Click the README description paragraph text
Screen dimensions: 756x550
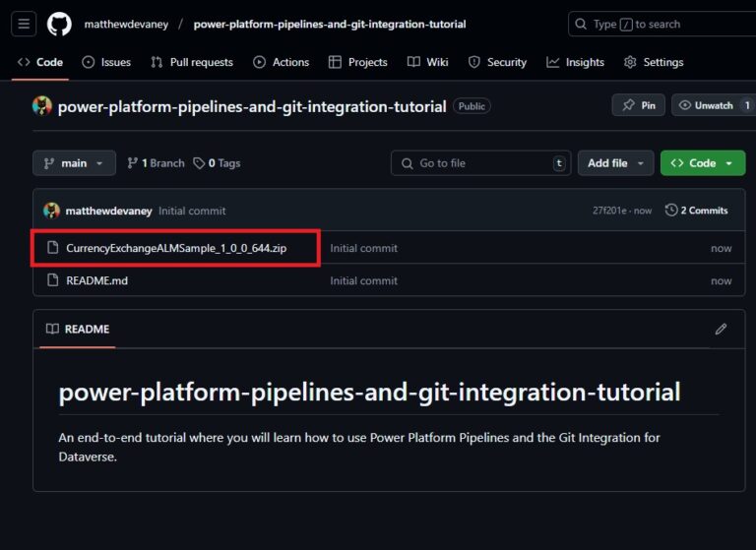[x=359, y=447]
